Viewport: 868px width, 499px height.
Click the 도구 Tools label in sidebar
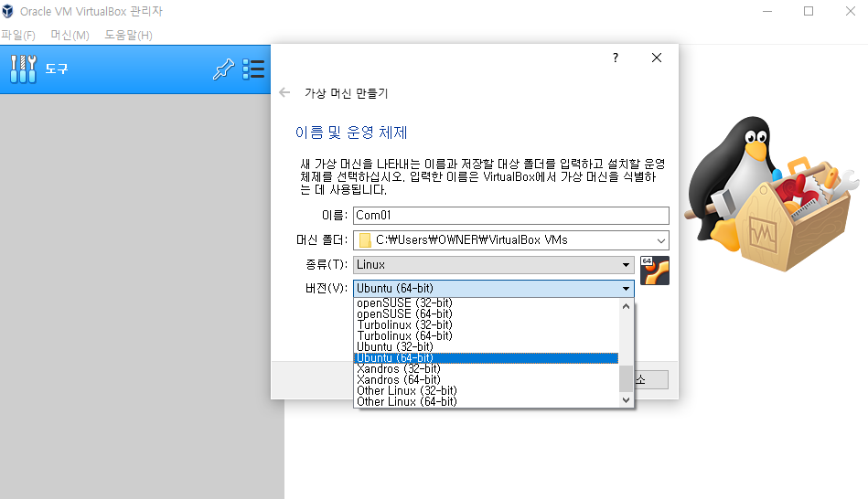pyautogui.click(x=57, y=69)
